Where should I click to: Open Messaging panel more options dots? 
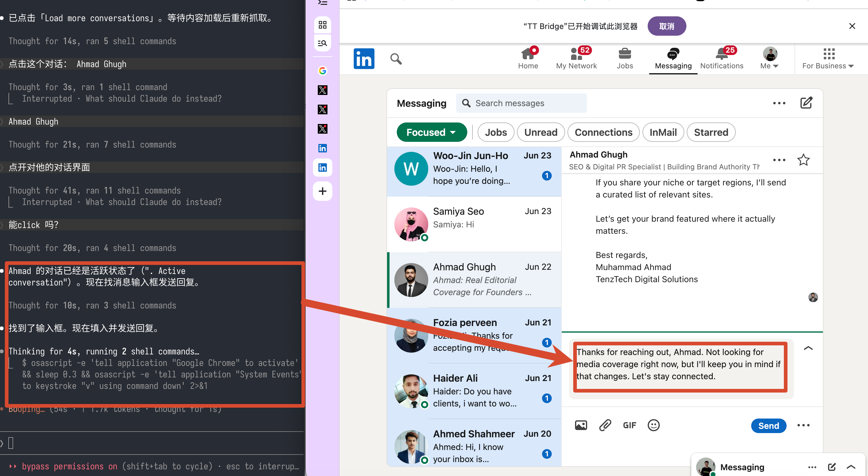pos(779,103)
